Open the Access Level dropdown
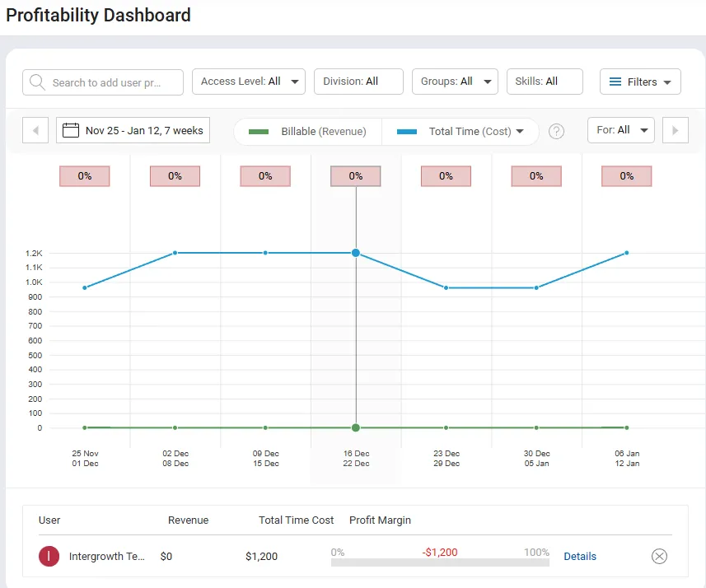The width and height of the screenshot is (706, 588). pyautogui.click(x=248, y=82)
